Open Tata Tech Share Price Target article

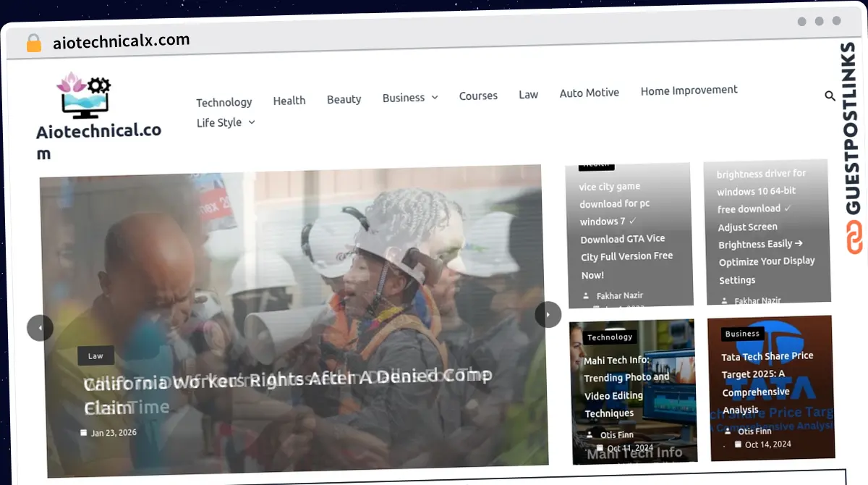point(767,382)
